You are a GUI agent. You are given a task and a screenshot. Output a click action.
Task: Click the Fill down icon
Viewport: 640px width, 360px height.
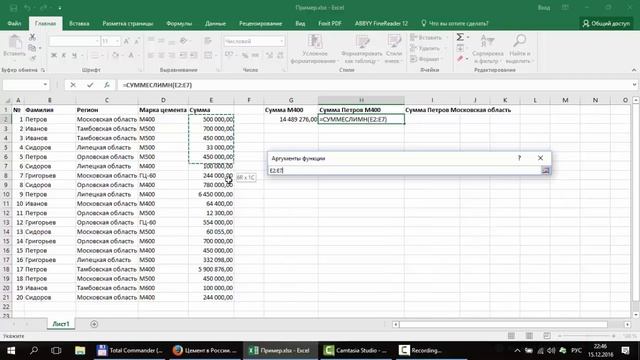pyautogui.click(x=460, y=48)
